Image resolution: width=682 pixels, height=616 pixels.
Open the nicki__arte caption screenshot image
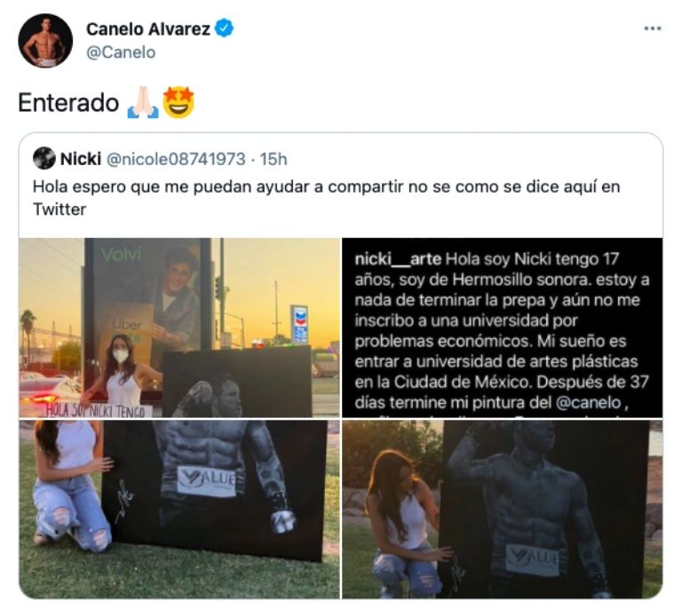click(x=502, y=328)
